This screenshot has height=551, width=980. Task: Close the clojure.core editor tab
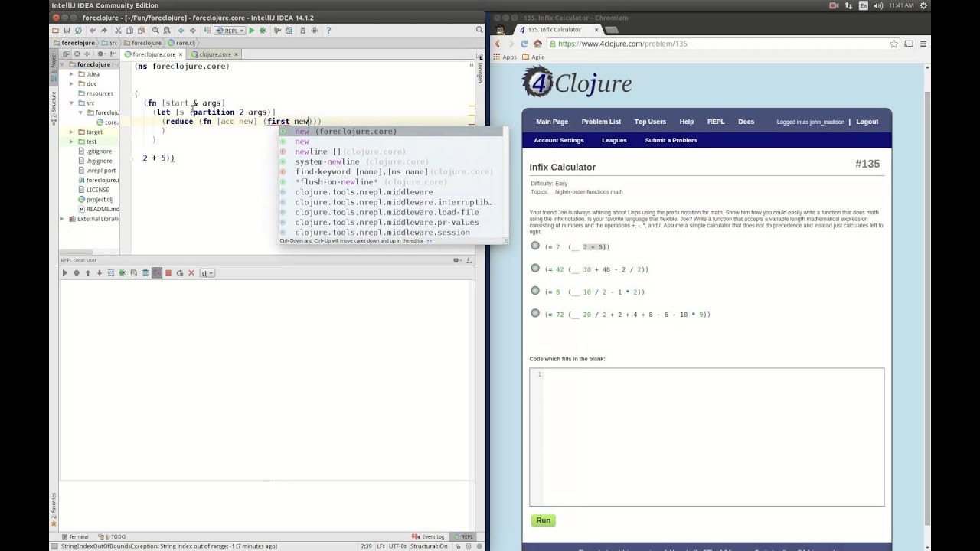tap(237, 54)
